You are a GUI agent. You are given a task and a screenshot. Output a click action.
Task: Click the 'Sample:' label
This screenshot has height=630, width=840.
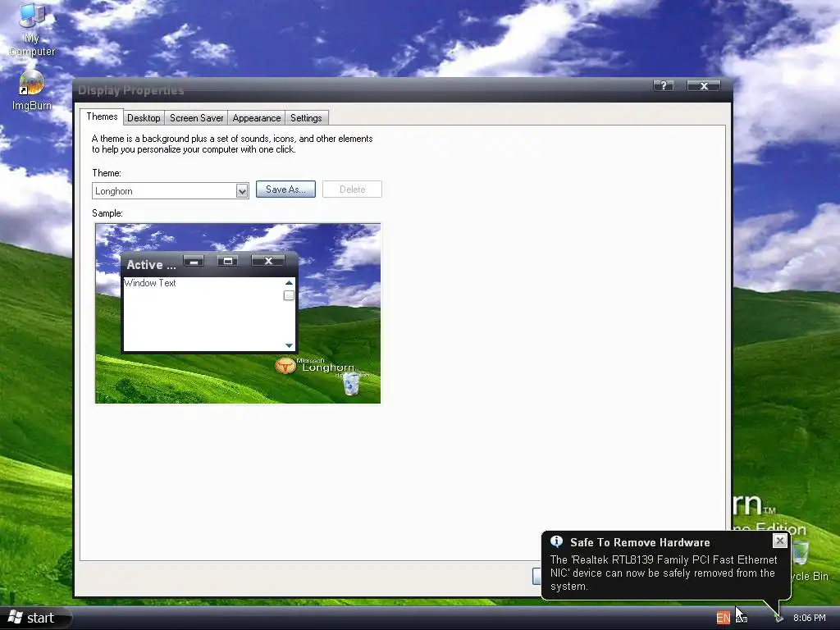point(107,213)
